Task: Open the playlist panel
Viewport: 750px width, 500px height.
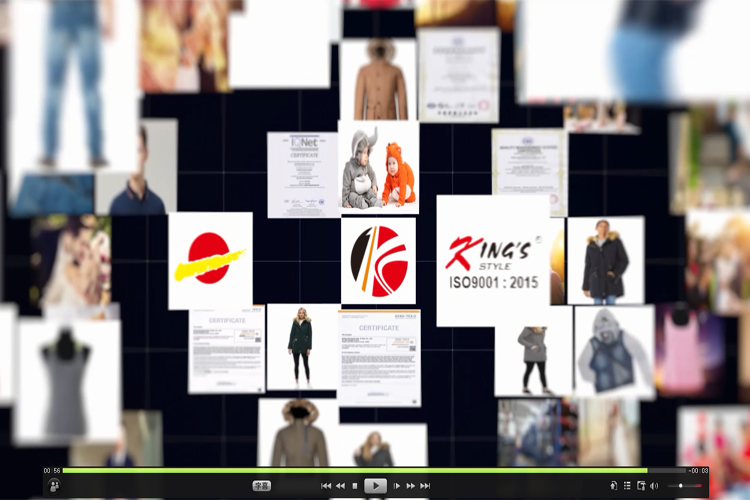Action: (627, 486)
